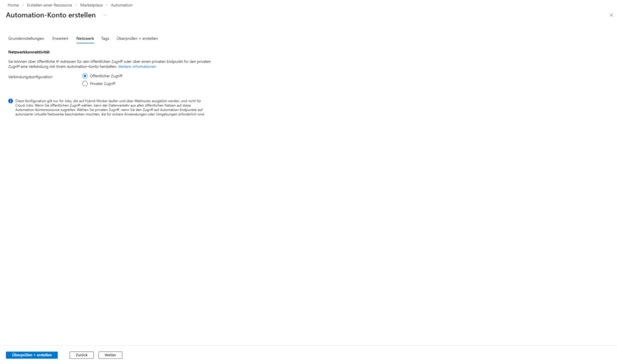The width and height of the screenshot is (617, 364).
Task: Click the blue info icon beside the note
Action: click(x=11, y=101)
